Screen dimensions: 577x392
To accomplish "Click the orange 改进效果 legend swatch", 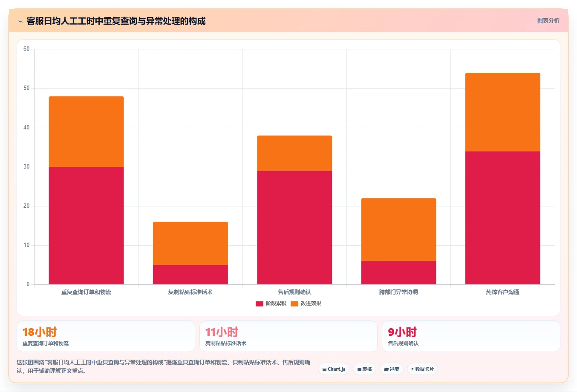I will click(294, 304).
